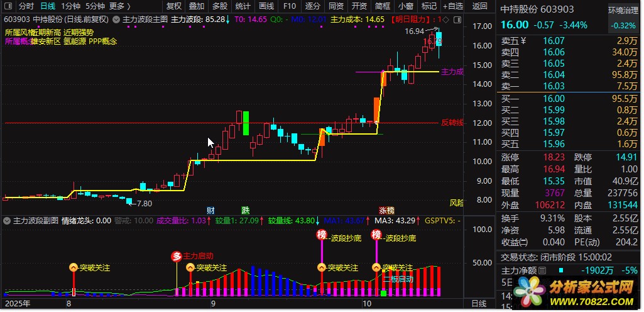
Task: Click the red 反转线 label
Action: point(452,123)
